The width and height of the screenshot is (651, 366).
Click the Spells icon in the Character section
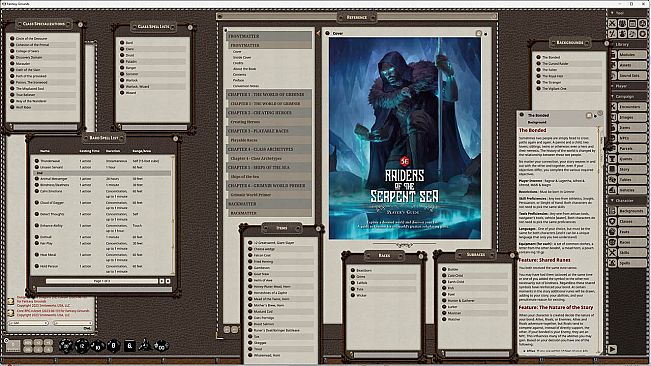(613, 263)
